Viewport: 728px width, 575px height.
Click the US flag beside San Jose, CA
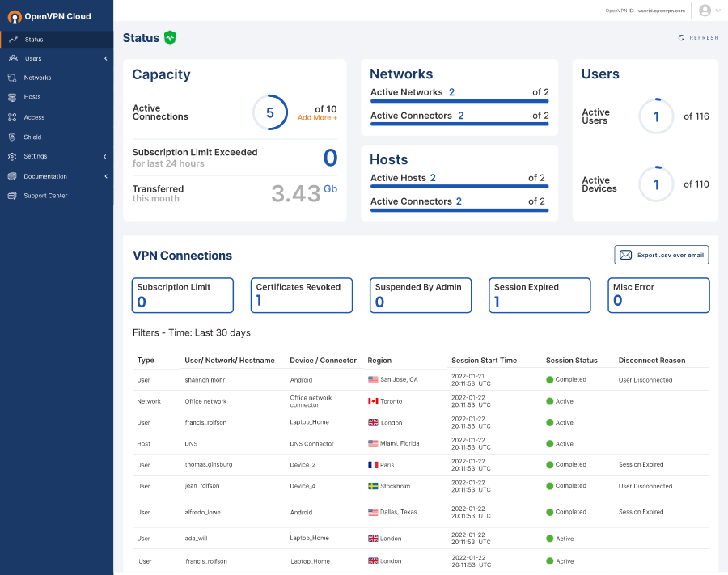373,379
